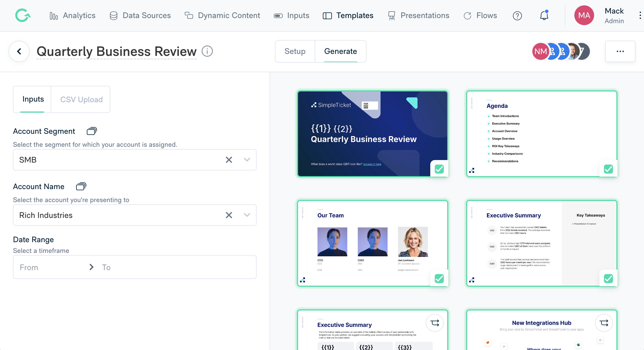The image size is (644, 350).
Task: Click the SMB Account Segment field
Action: coord(135,160)
